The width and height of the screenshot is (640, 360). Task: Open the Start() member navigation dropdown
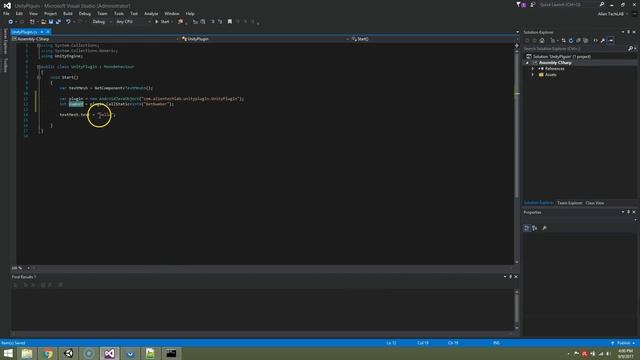click(433, 39)
